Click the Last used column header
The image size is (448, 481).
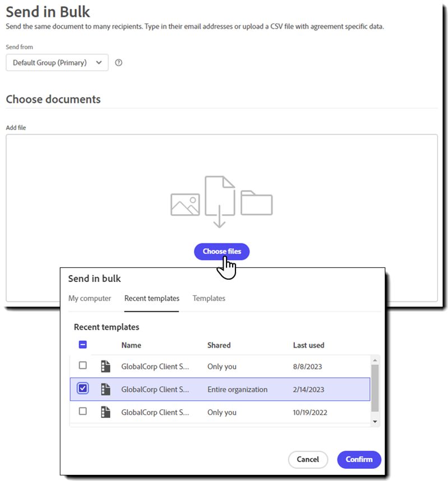click(308, 345)
